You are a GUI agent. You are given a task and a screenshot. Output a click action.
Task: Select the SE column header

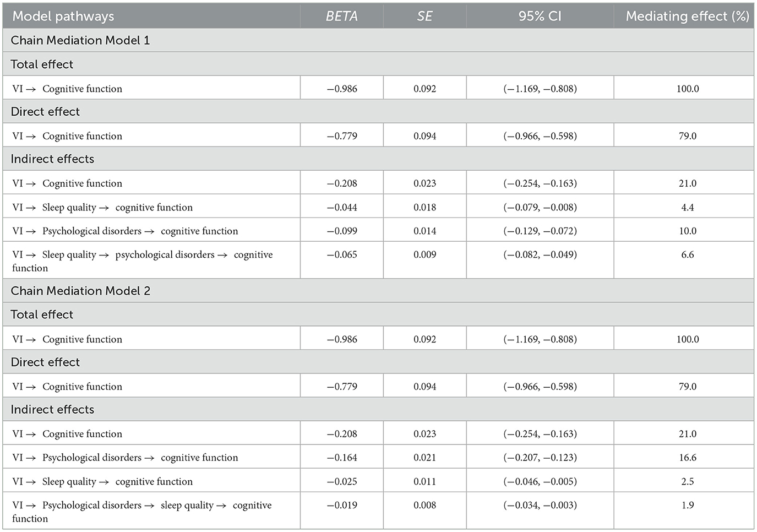coord(424,17)
